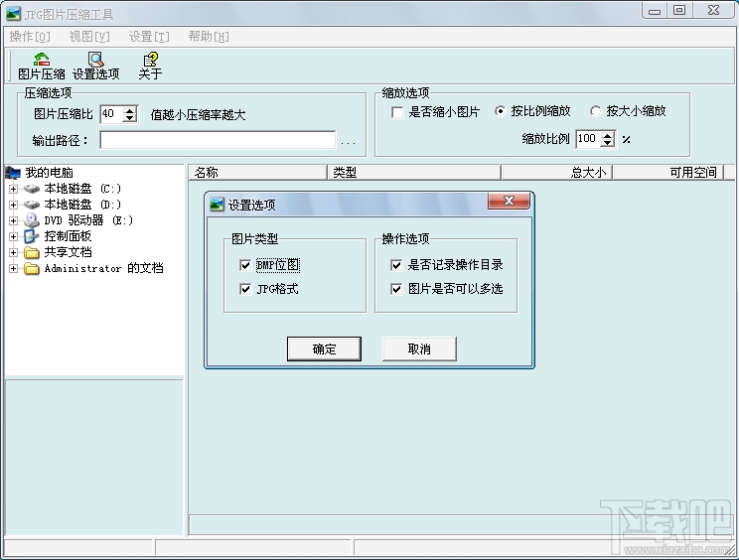
Task: Open the 操作[O] menu
Action: point(30,37)
